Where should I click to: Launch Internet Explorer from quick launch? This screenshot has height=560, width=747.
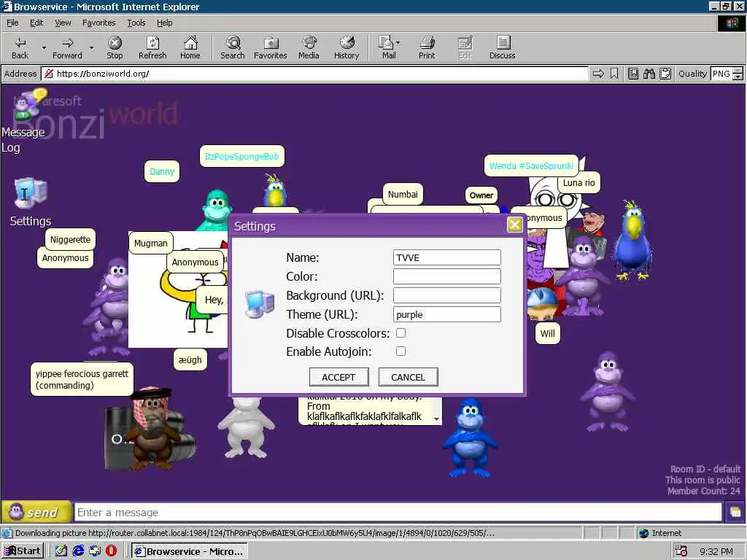(78, 551)
